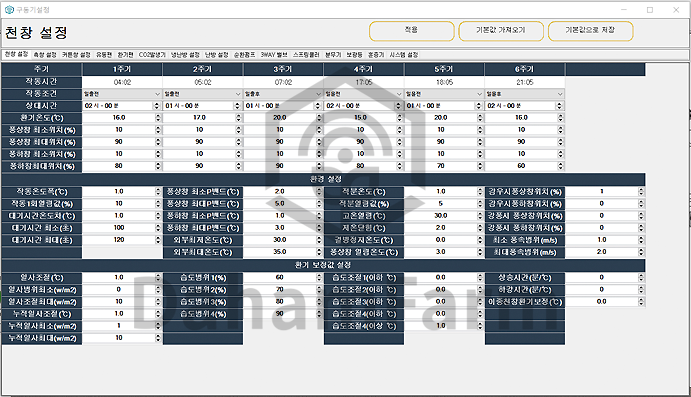Open the 스프링클러 tab
The height and width of the screenshot is (397, 691).
(x=306, y=55)
